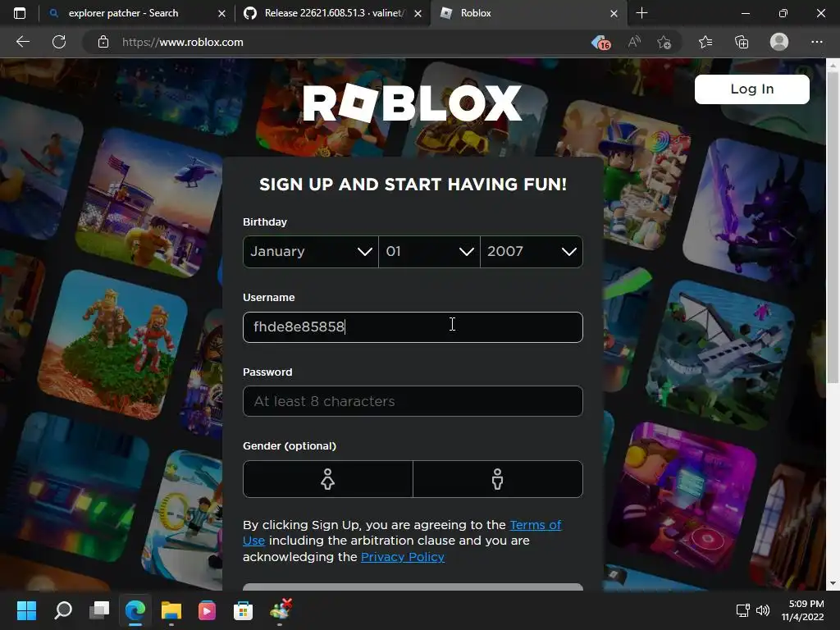The height and width of the screenshot is (630, 840).
Task: Close the explorer patcher Search tab
Action: [x=221, y=13]
